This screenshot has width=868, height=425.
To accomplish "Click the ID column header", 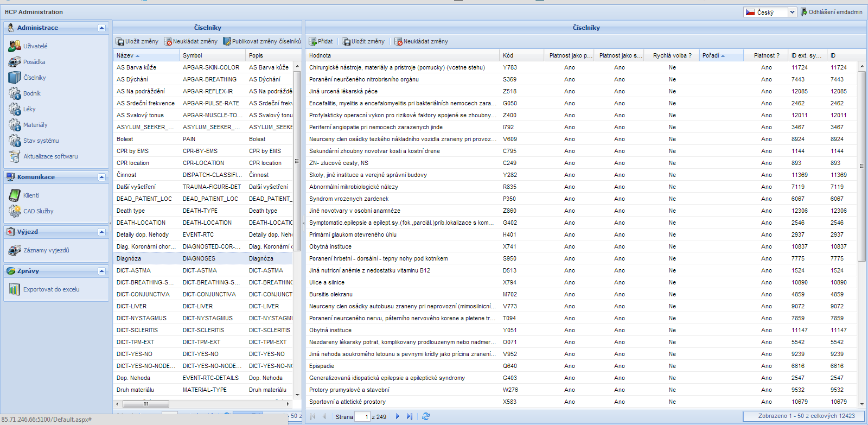I will [x=841, y=55].
